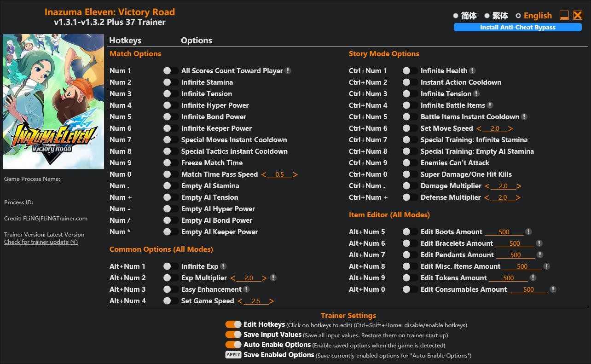Decrease Exp Multiplier value
591x364 pixels.
pyautogui.click(x=233, y=278)
